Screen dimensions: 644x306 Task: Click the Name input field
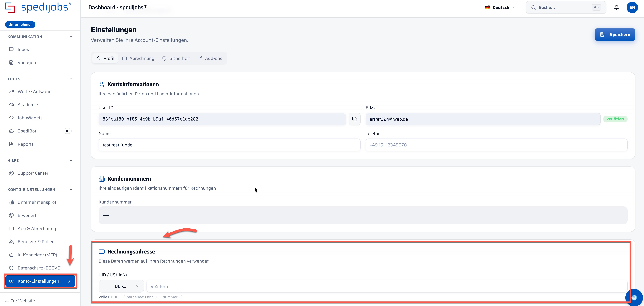(229, 145)
